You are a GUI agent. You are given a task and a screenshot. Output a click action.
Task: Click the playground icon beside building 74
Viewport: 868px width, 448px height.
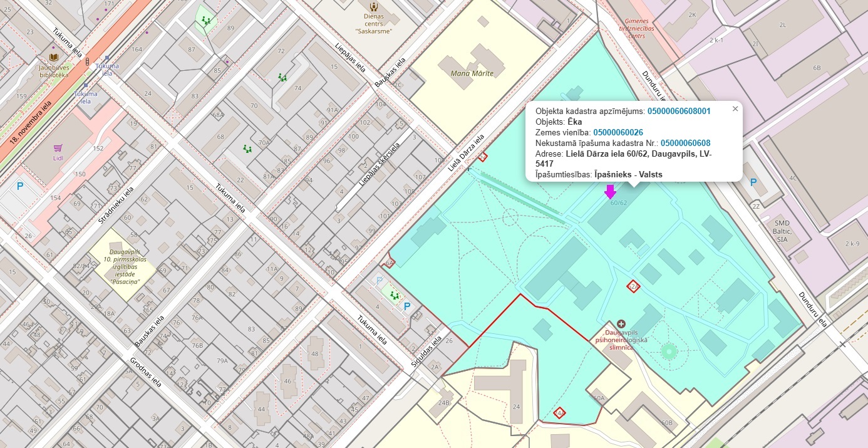click(282, 77)
